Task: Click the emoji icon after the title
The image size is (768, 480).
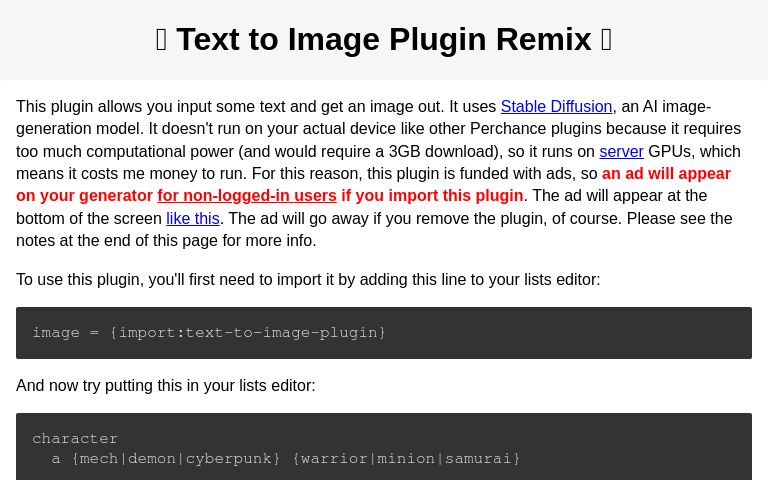Action: (x=606, y=39)
